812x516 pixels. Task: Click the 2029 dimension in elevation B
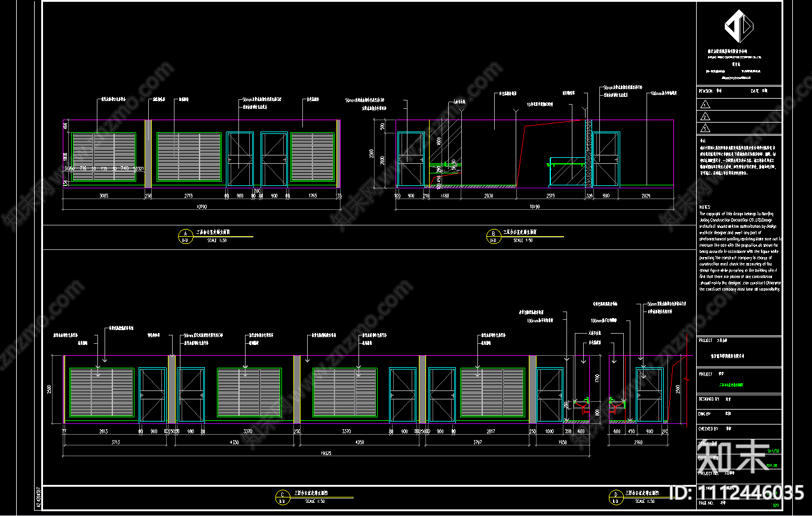[646, 196]
